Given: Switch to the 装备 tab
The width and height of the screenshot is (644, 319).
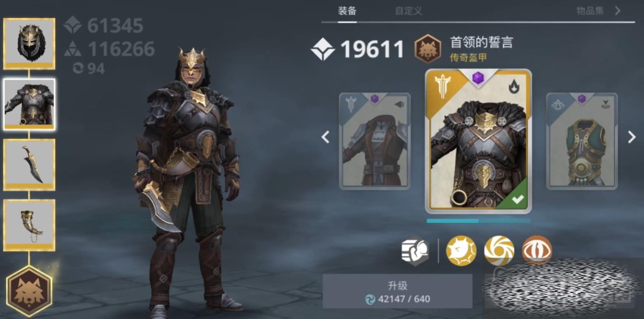Looking at the screenshot, I should (x=347, y=11).
